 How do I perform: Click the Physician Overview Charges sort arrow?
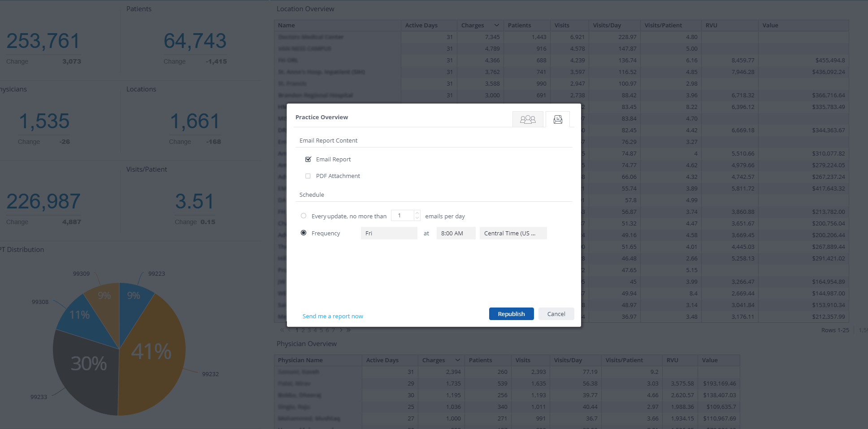click(457, 360)
